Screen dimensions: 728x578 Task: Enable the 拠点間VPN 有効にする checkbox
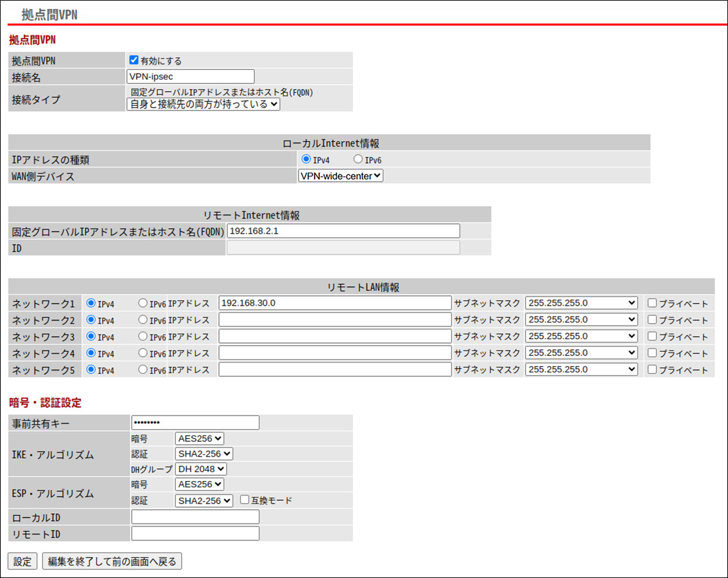click(132, 59)
